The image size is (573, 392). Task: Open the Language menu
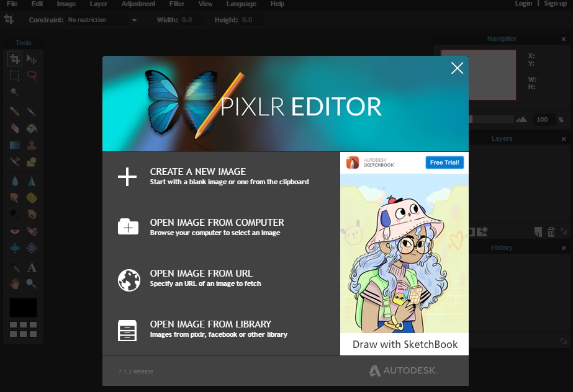coord(241,4)
